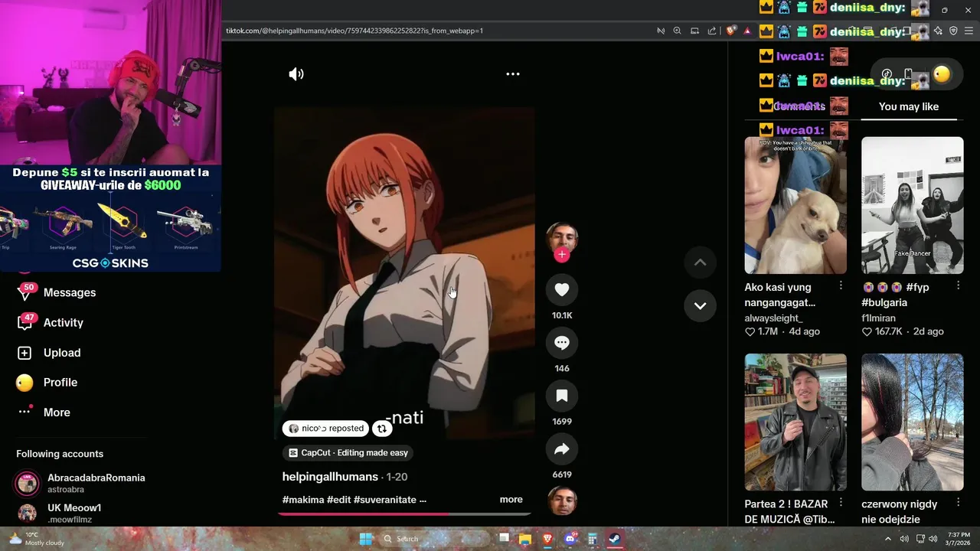
Task: Open the chihuahua dog video thumbnail
Action: pyautogui.click(x=795, y=205)
